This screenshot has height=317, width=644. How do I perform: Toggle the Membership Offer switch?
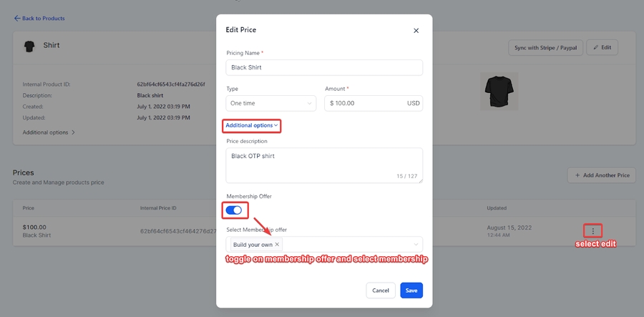pyautogui.click(x=235, y=210)
